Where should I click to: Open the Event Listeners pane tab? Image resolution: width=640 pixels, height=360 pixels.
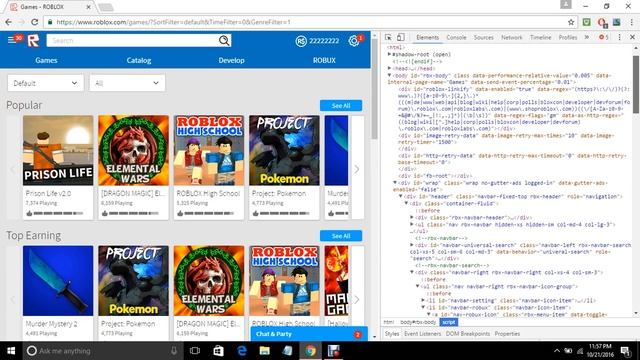[422, 333]
